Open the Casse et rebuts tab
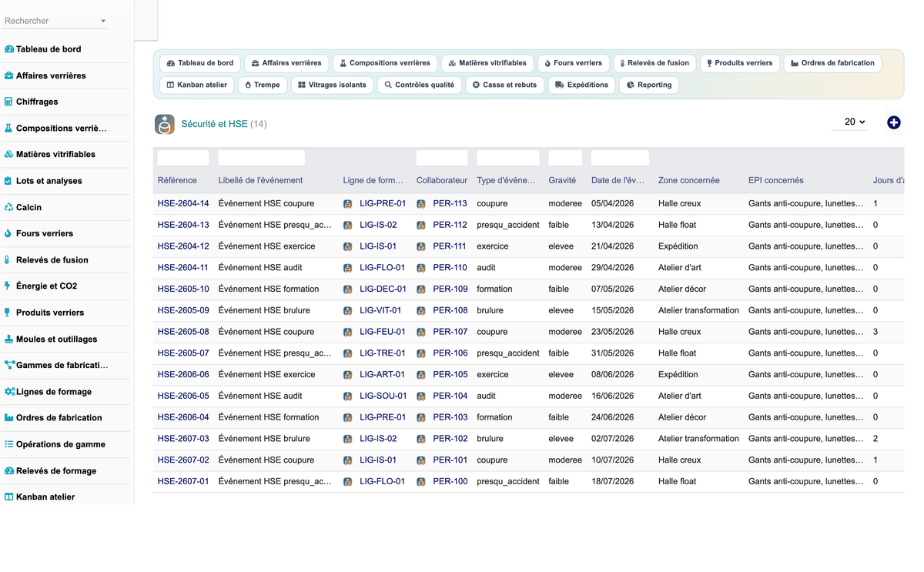The image size is (924, 572). [x=505, y=85]
